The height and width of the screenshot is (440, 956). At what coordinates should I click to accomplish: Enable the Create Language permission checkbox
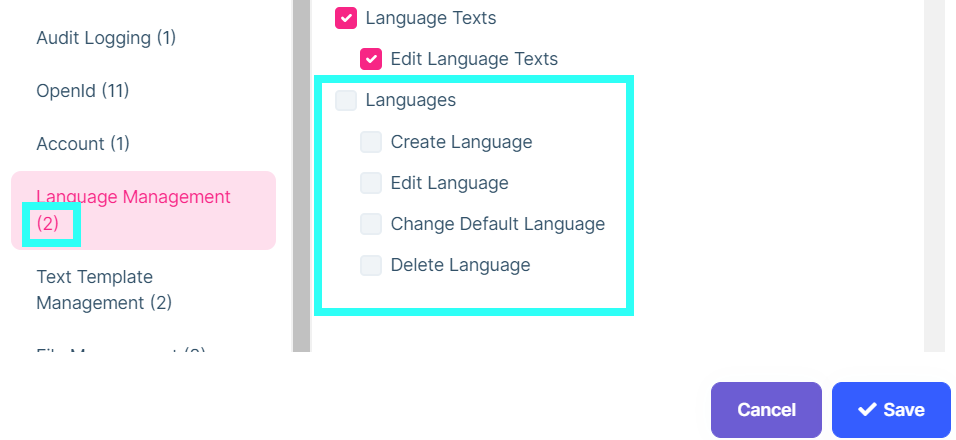tap(371, 142)
